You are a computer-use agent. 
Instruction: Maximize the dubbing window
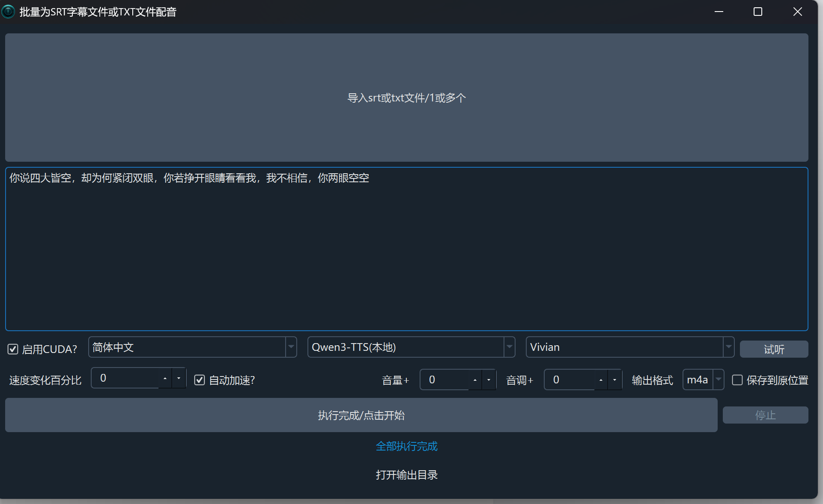point(757,12)
